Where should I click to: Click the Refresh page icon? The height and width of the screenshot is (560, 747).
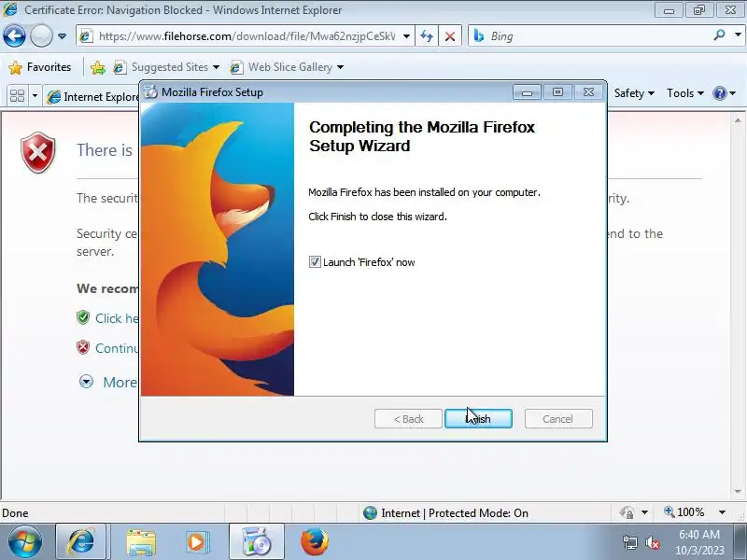427,36
